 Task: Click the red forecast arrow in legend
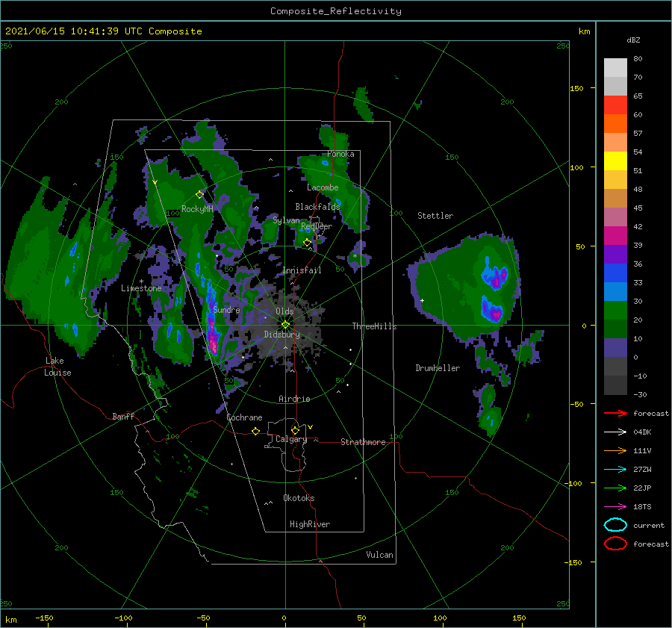615,413
